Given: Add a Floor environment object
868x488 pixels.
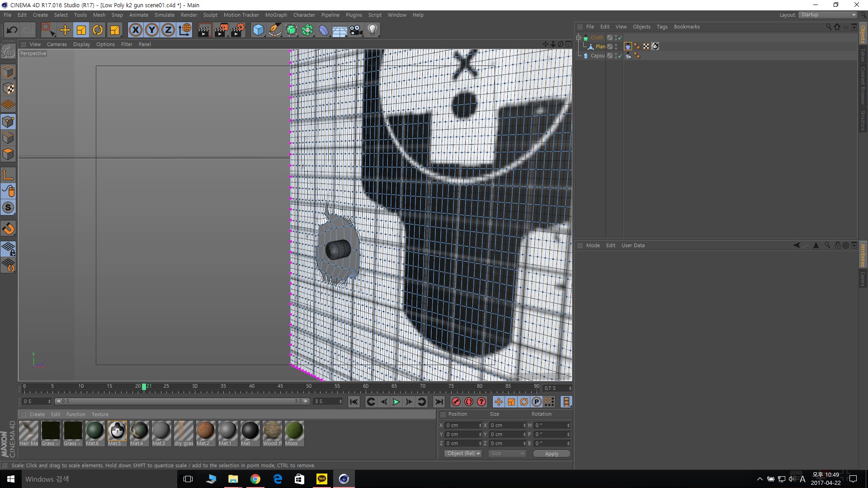Looking at the screenshot, I should (340, 30).
